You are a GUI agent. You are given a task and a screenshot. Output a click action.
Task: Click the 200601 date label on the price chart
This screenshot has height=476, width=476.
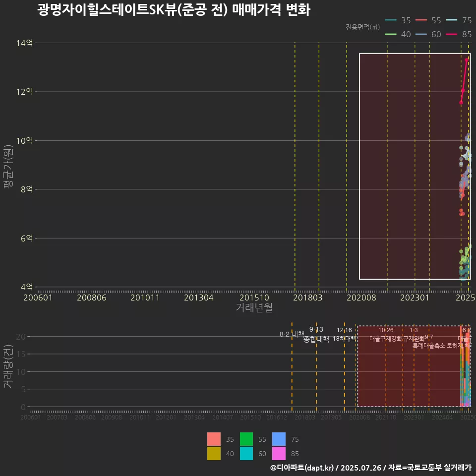tap(38, 297)
